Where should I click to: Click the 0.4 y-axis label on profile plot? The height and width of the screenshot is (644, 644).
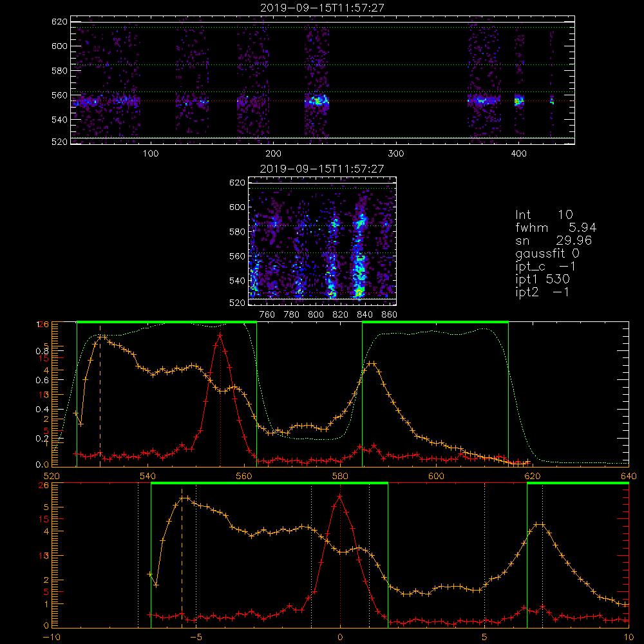(x=42, y=409)
